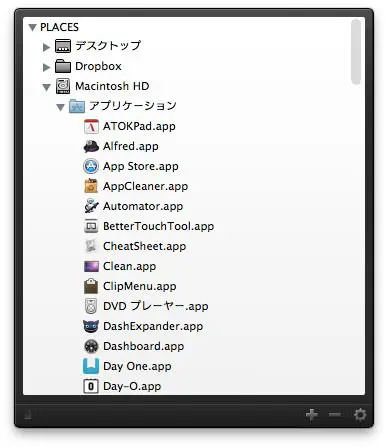Select App Store.app file name
Screen dimensions: 388x448
tap(141, 167)
